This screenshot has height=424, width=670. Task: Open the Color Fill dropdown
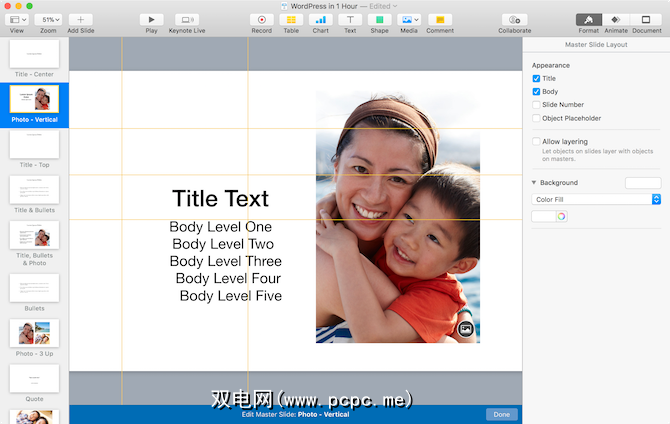tap(596, 200)
